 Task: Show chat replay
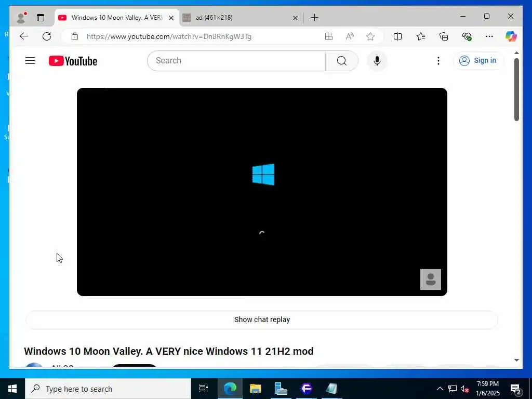click(262, 320)
